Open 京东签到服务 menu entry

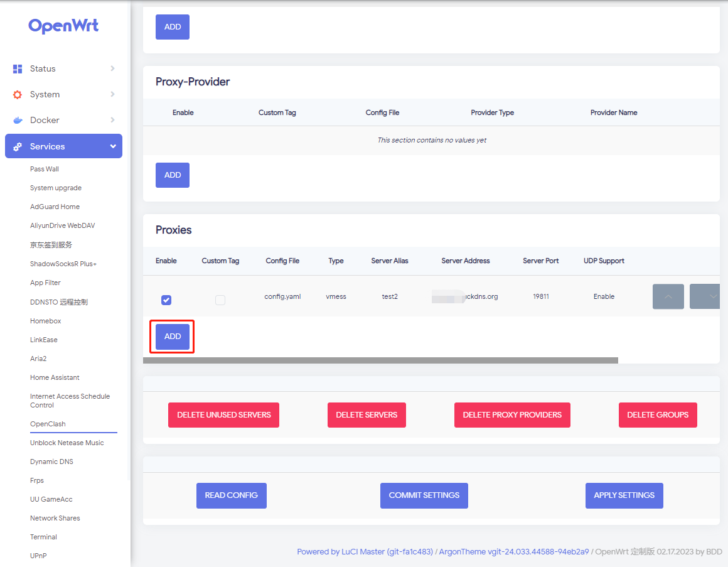tap(51, 245)
